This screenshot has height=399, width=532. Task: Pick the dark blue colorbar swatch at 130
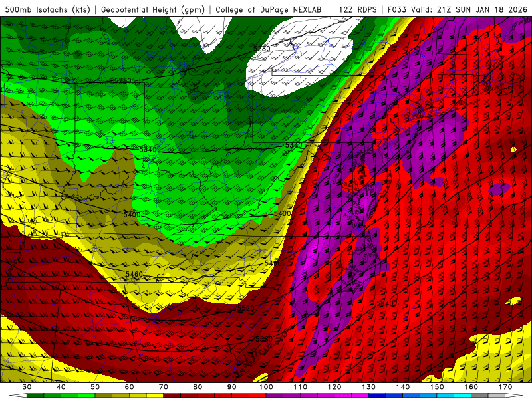pyautogui.click(x=377, y=395)
